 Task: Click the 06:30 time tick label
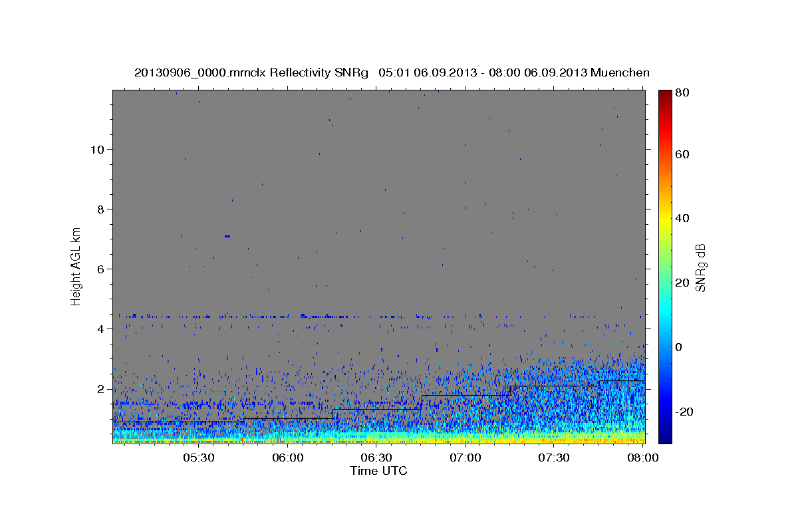click(376, 458)
